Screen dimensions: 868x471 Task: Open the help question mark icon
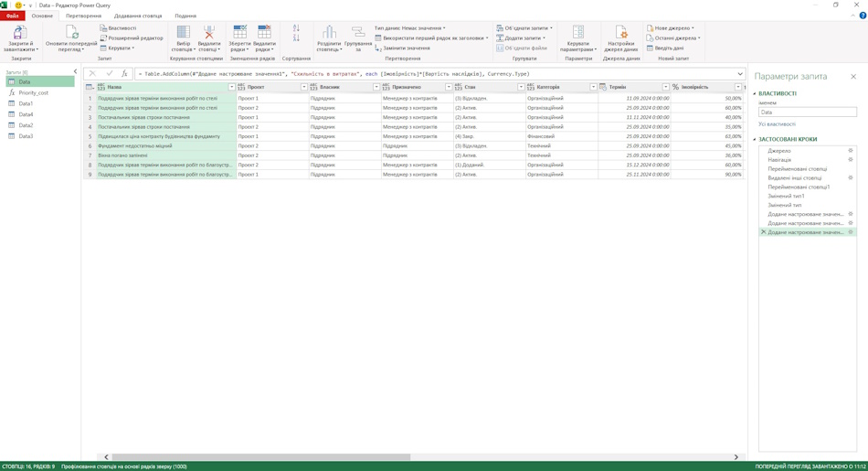(863, 16)
